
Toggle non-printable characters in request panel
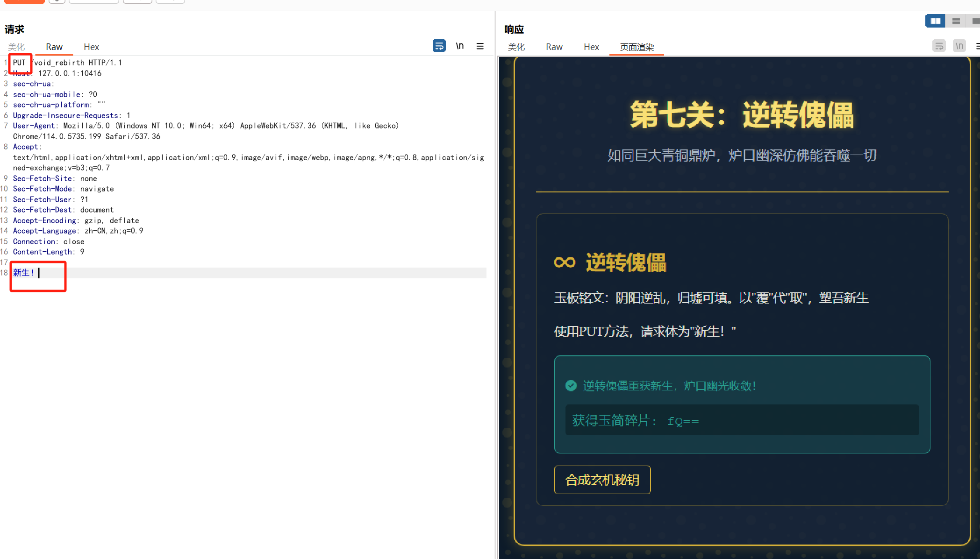click(x=460, y=46)
